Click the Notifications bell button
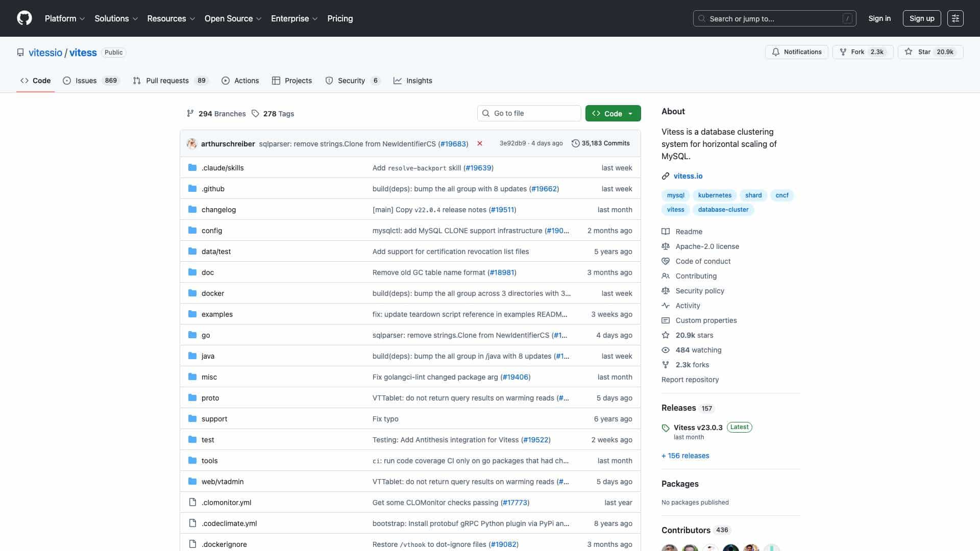Image resolution: width=980 pixels, height=551 pixels. 797,52
